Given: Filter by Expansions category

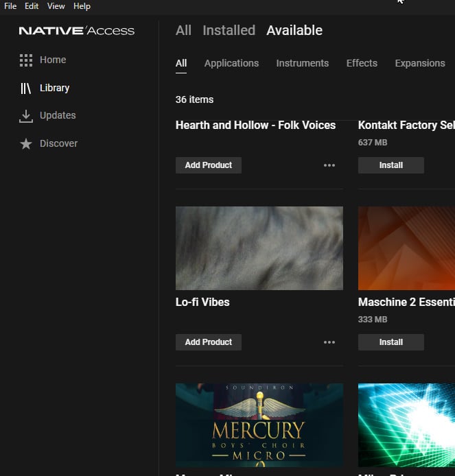Looking at the screenshot, I should [x=420, y=63].
